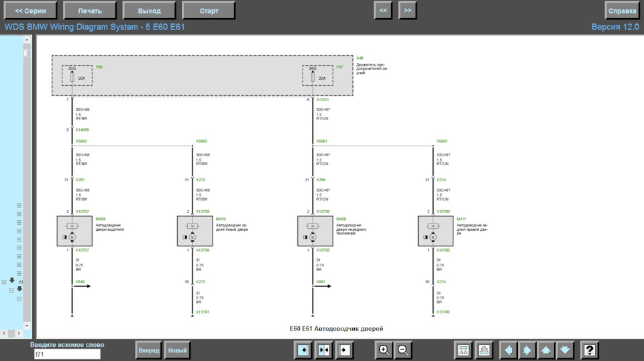This screenshot has width=644, height=361.
Task: Open connector X14068 label
Action: [82, 130]
